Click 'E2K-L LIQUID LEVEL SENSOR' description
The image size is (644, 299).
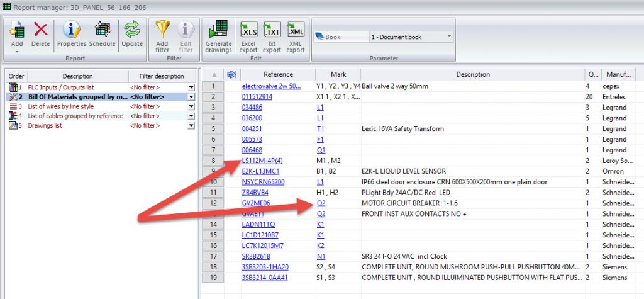point(404,171)
